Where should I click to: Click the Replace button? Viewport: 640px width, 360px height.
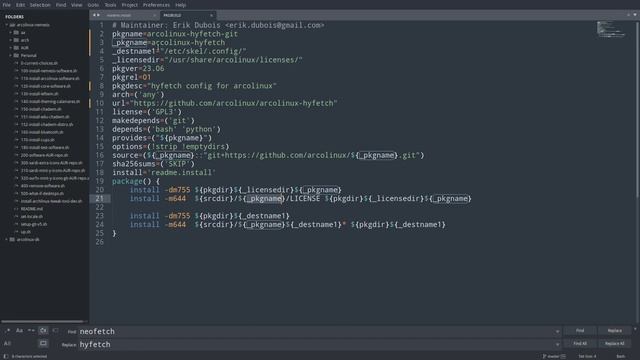[615, 331]
